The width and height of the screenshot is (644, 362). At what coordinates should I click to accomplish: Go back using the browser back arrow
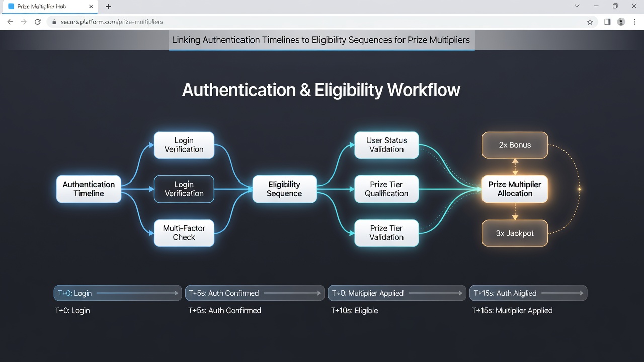click(x=10, y=22)
